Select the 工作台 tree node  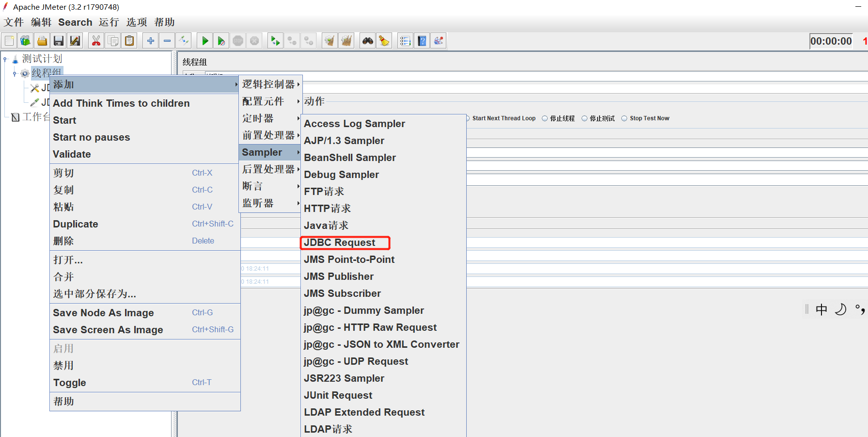point(36,117)
